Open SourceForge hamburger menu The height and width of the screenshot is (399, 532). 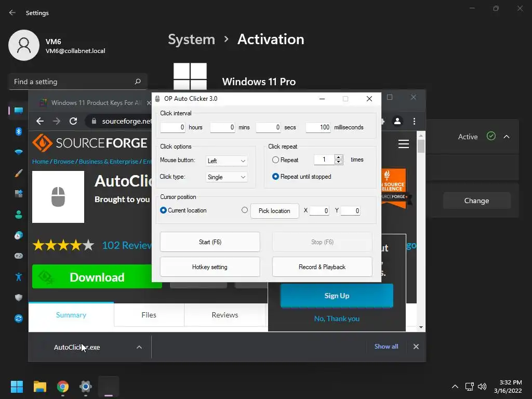[x=403, y=144]
